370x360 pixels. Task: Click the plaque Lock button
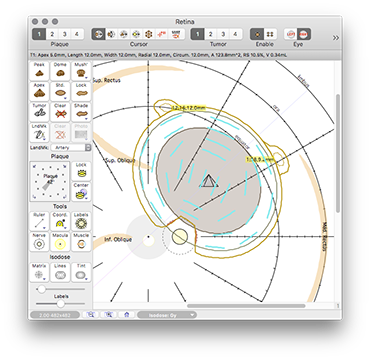coord(81,171)
